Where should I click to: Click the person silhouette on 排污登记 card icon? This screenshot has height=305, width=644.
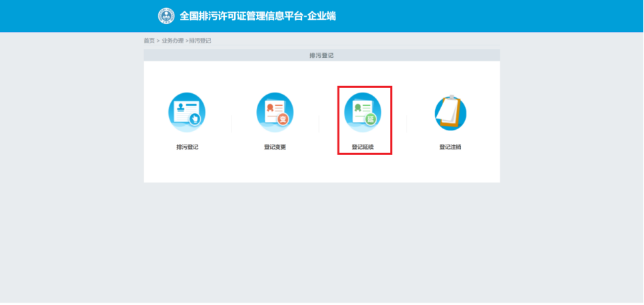180,108
